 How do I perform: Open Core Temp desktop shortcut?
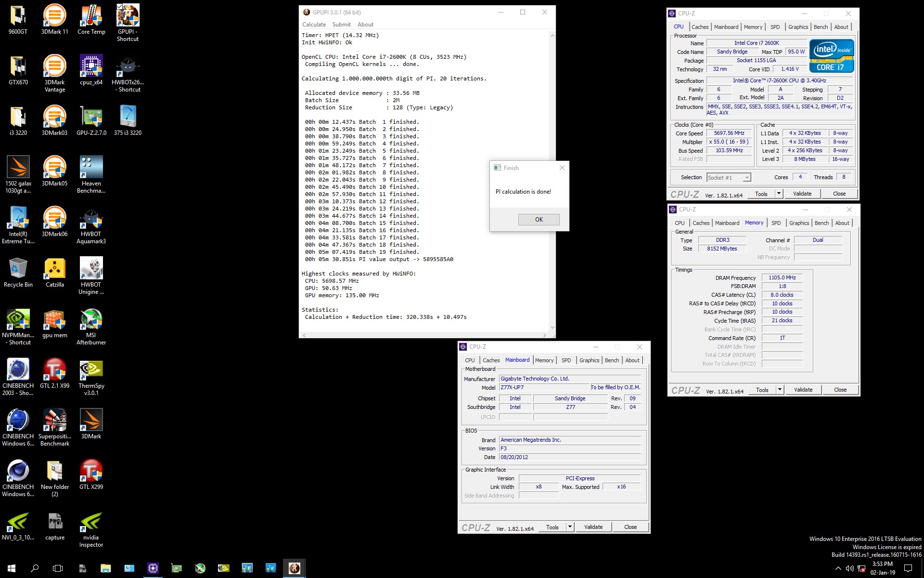pyautogui.click(x=91, y=19)
